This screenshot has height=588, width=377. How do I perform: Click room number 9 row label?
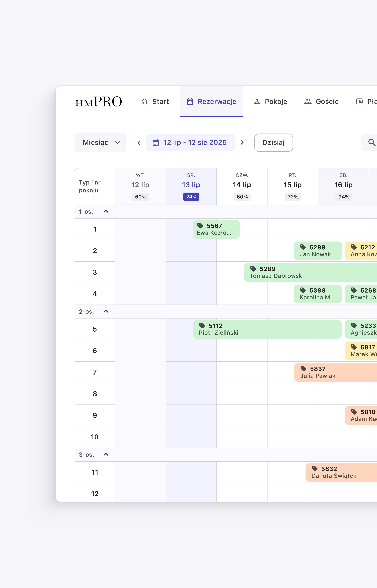[95, 416]
